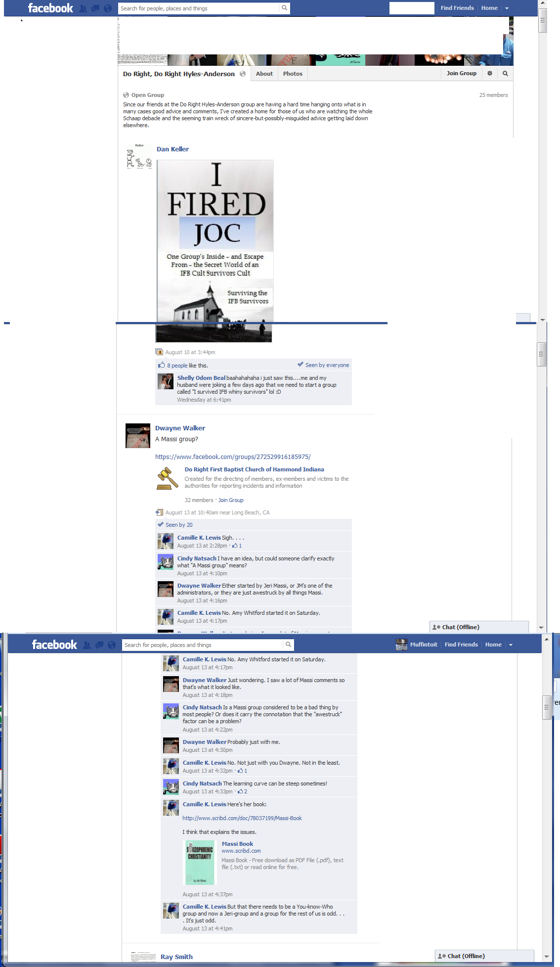Focus search box in header above group title
Image resolution: width=560 pixels, height=967 pixels.
coord(199,8)
